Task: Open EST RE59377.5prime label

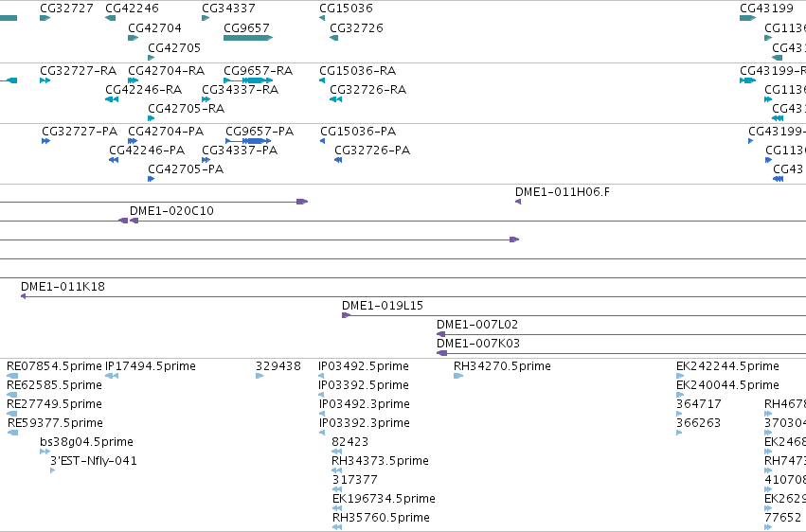Action: (55, 423)
